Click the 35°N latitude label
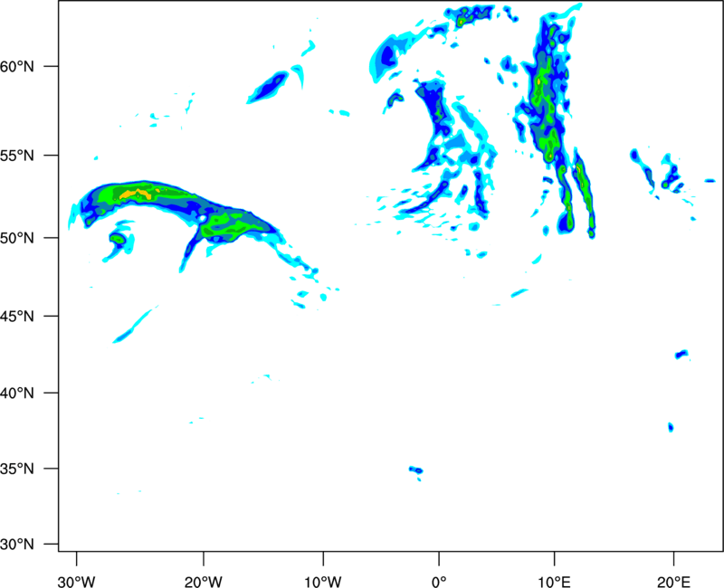The height and width of the screenshot is (588, 724). (x=17, y=469)
